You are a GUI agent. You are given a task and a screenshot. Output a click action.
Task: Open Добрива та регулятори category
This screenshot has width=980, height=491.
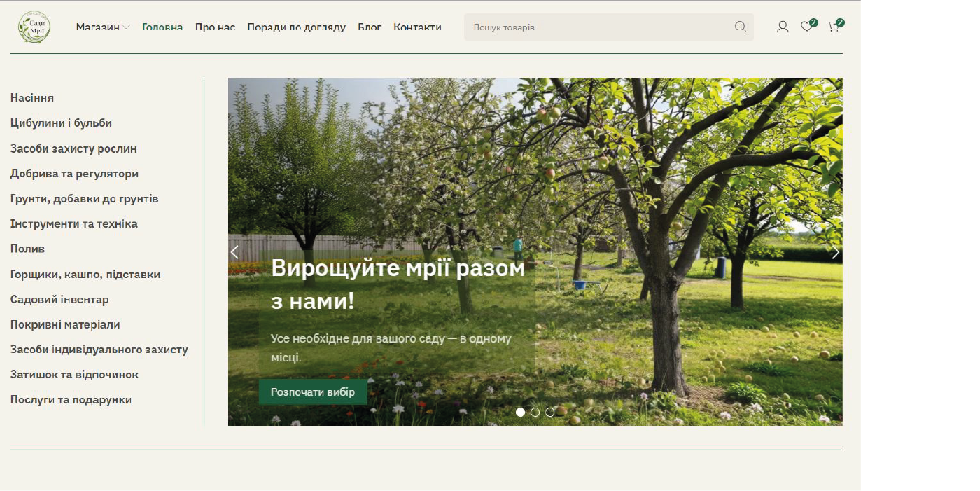74,174
